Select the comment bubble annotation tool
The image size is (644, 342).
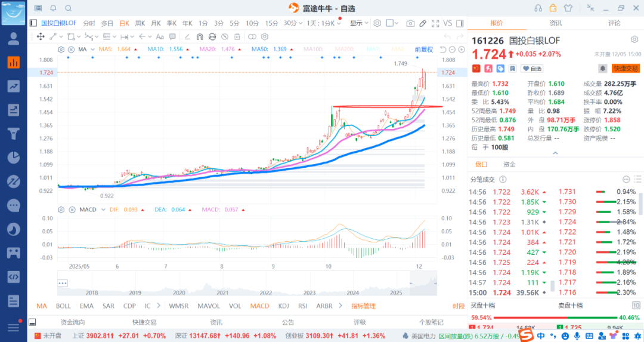[172, 36]
